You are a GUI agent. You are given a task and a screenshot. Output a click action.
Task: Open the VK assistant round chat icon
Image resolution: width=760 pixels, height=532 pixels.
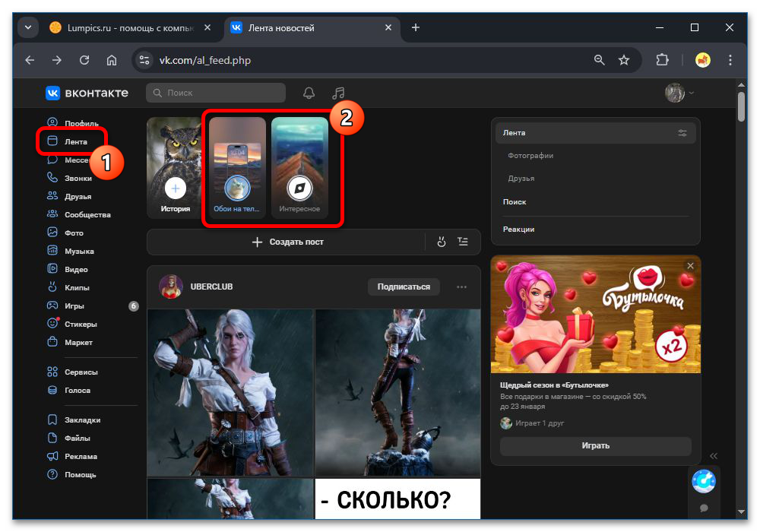point(703,480)
